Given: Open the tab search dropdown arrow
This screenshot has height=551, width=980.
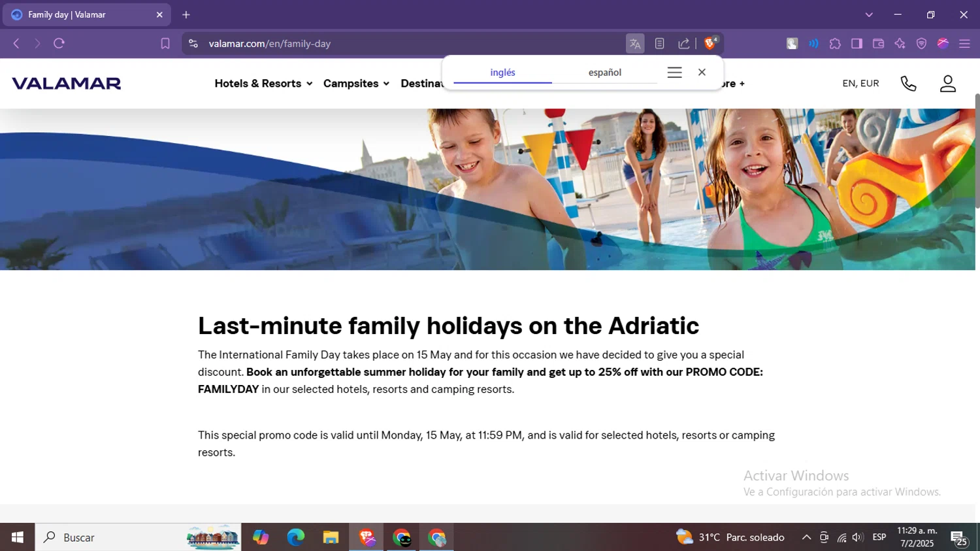Looking at the screenshot, I should coord(869,14).
